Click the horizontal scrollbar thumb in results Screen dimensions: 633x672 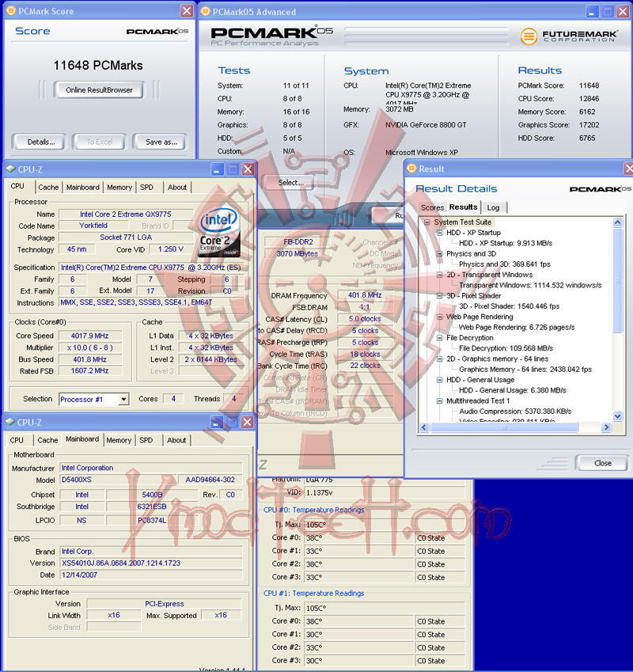[x=504, y=427]
